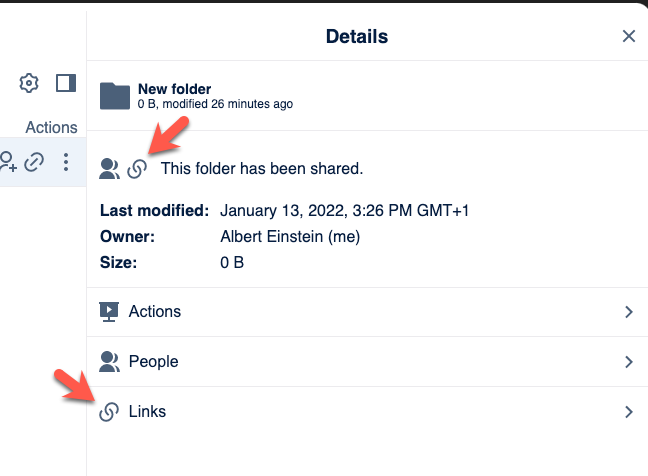Click the Albert Einstein (me) owner value
648x476 pixels.
(290, 237)
